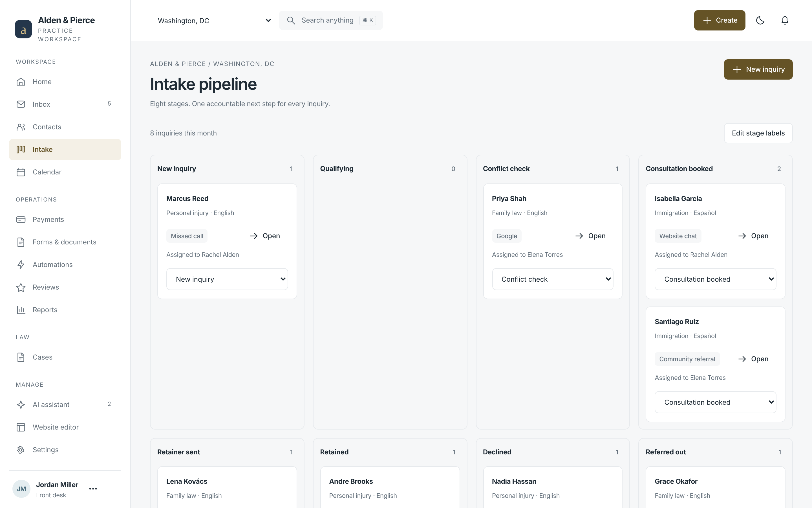Open Contacts in sidebar
The width and height of the screenshot is (812, 508).
click(65, 127)
